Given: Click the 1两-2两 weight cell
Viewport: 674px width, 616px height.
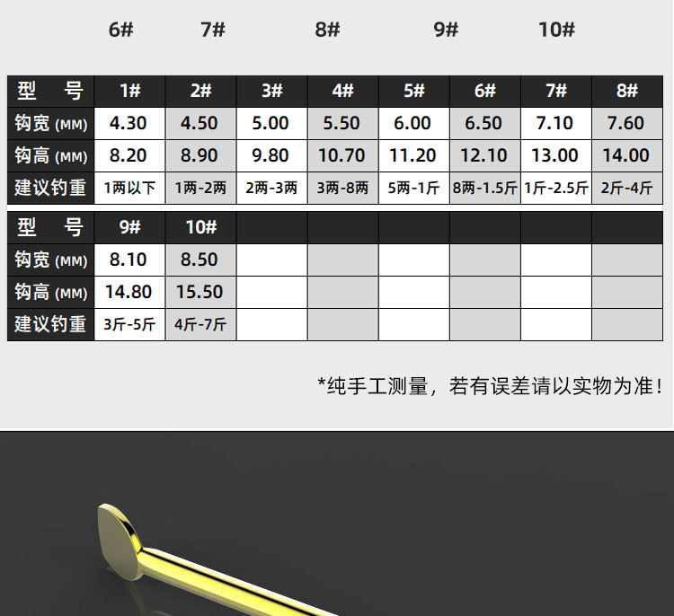Looking at the screenshot, I should [200, 189].
